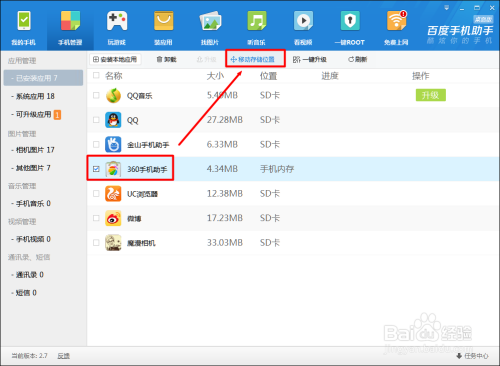Check the UC浏览器 row checkbox
The width and height of the screenshot is (500, 366).
96,193
